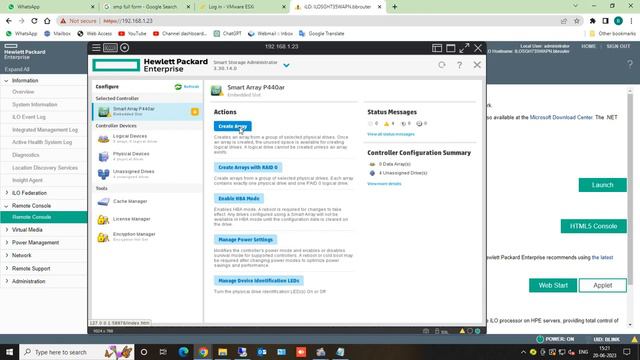Click the warning triangle status message count
Viewport: 640px width, 360px height.
pos(389,124)
